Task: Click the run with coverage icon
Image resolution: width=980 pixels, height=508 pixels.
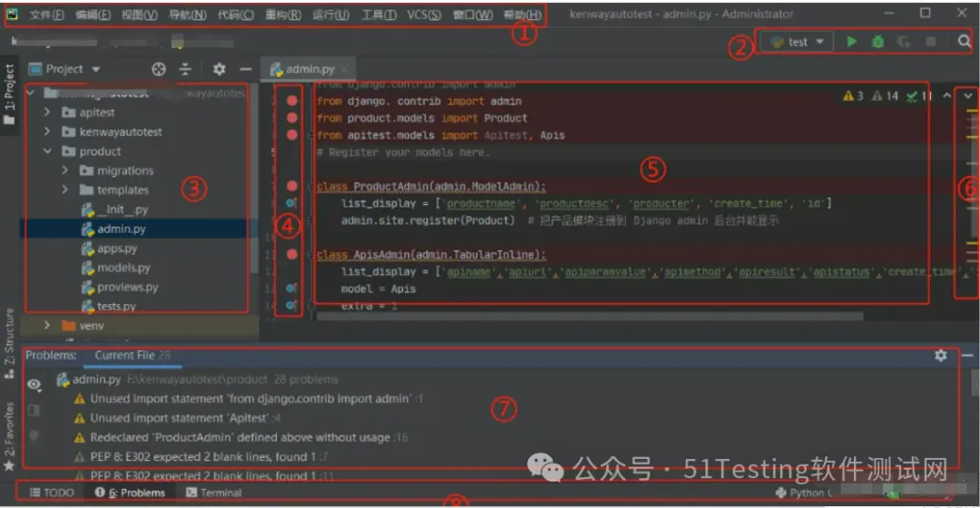Action: (904, 42)
